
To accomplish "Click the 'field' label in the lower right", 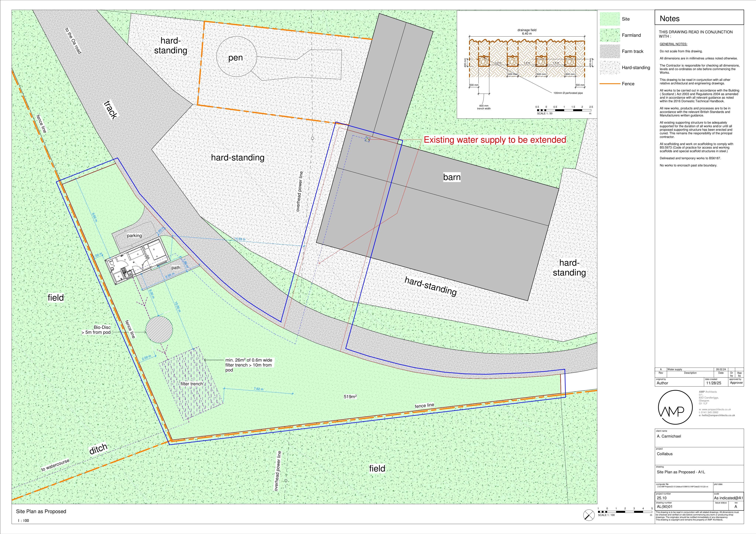I will click(x=377, y=468).
